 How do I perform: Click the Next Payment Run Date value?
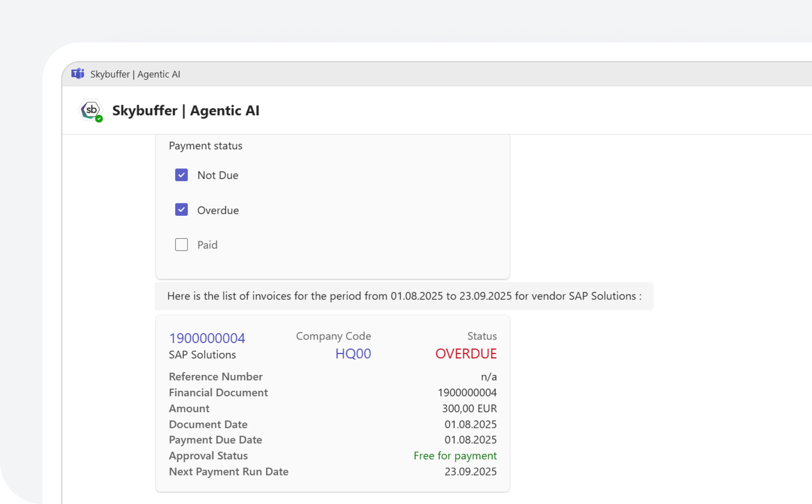[x=471, y=472]
